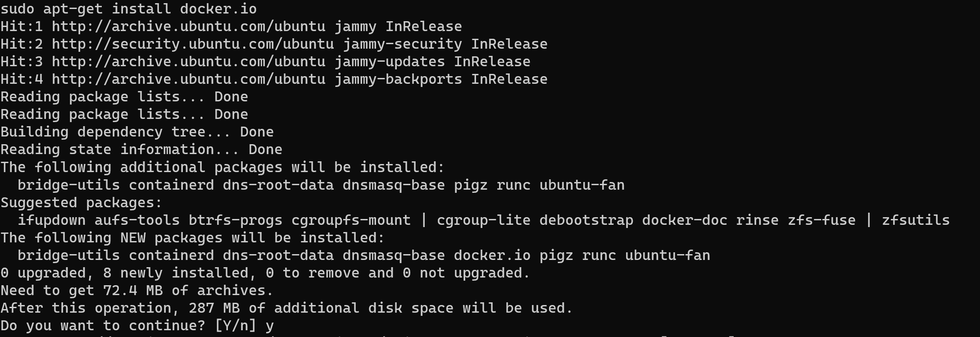The width and height of the screenshot is (980, 337).
Task: Click the 72.4 MB of archives line
Action: 137,290
